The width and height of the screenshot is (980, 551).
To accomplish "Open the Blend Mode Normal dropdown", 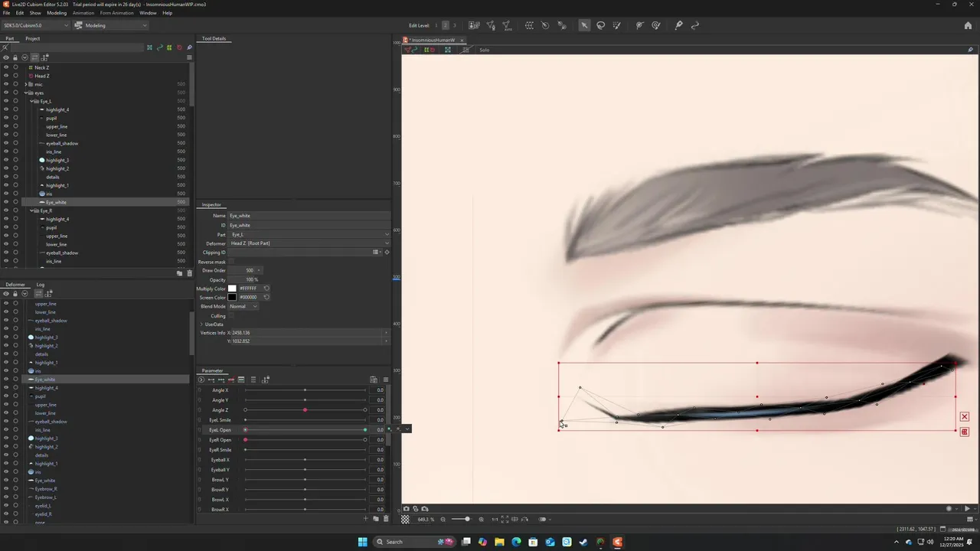I will tap(243, 306).
